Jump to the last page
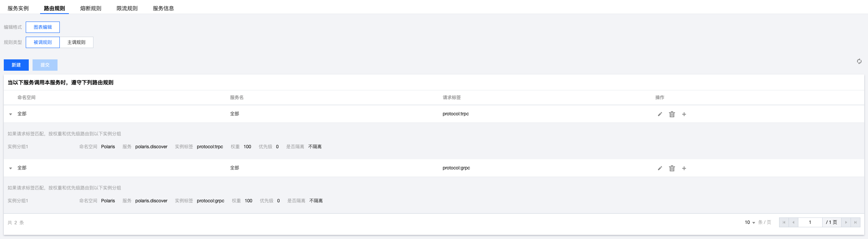The image size is (868, 239). [x=856, y=222]
